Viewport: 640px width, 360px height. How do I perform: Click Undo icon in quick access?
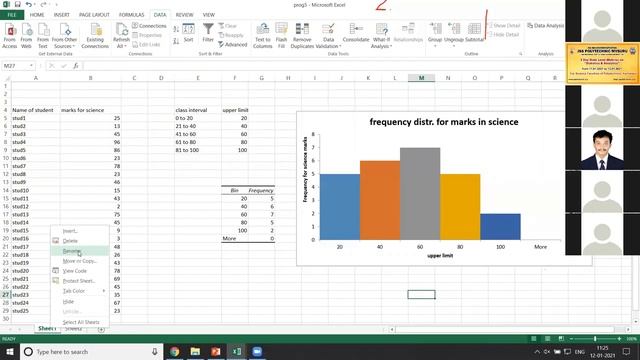(29, 4)
